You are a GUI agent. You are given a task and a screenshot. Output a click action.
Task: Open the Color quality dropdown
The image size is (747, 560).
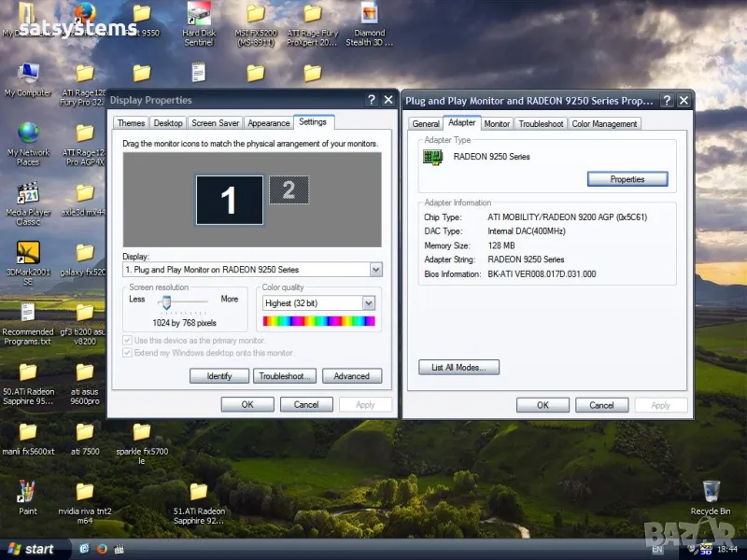tap(368, 303)
